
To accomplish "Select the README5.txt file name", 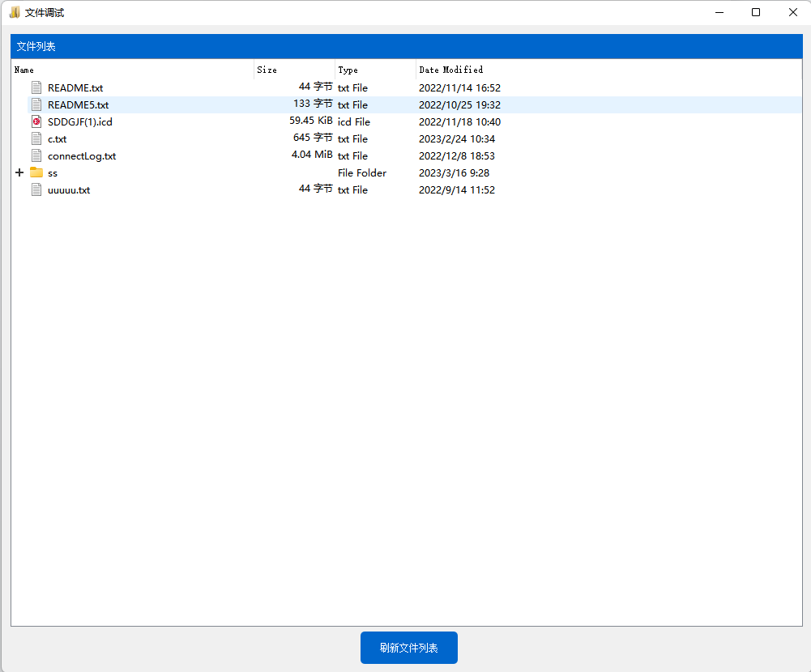I will click(78, 105).
